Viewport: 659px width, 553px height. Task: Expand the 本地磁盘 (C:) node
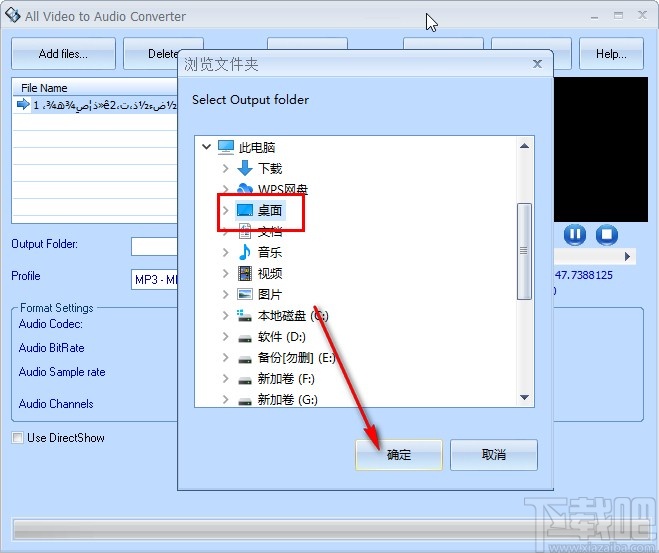point(226,315)
